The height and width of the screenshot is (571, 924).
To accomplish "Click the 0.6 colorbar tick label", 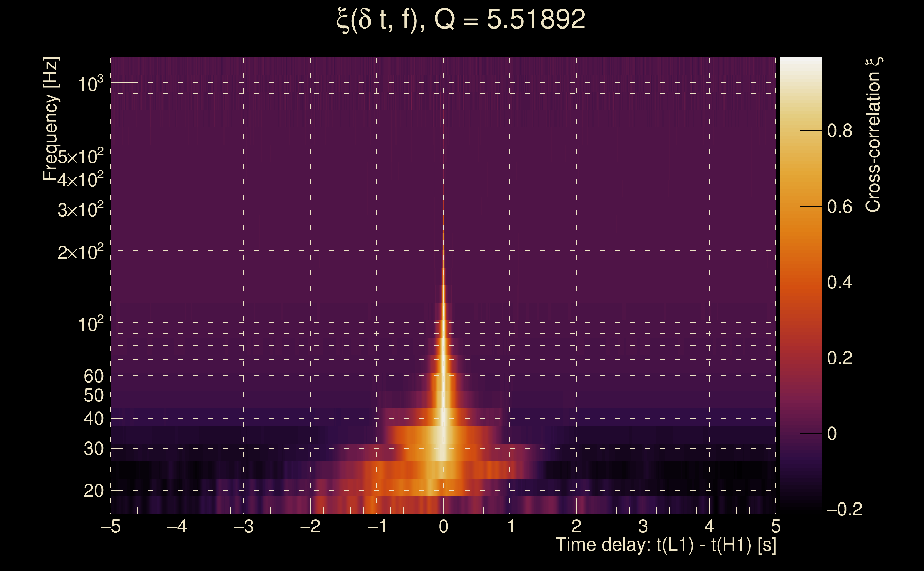I will click(839, 207).
